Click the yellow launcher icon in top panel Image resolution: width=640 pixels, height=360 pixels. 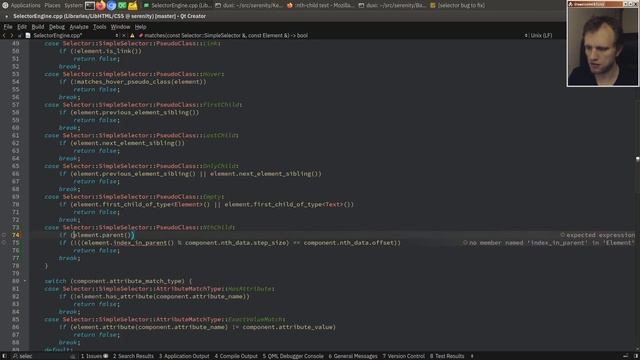pyautogui.click(x=133, y=5)
